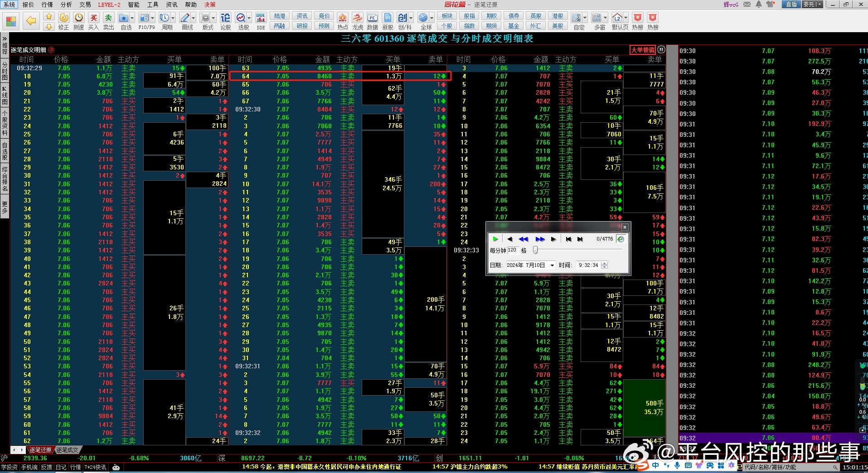Click the replay speed slider handle
The height and width of the screenshot is (473, 868).
tap(535, 250)
